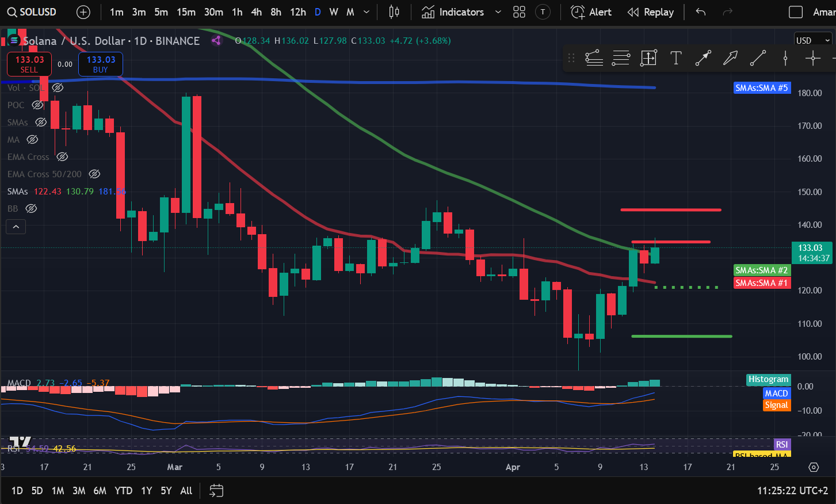Select the 3m timeframe
The height and width of the screenshot is (504, 836).
[139, 12]
